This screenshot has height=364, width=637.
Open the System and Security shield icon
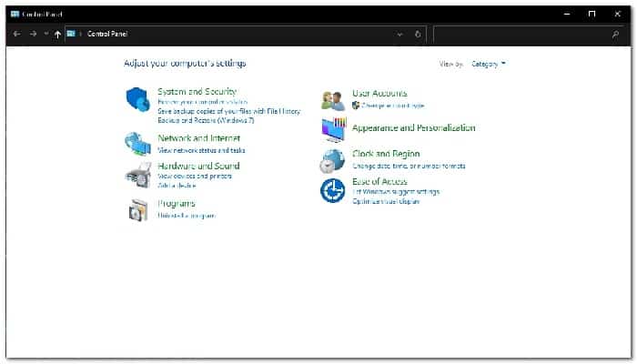click(x=137, y=99)
